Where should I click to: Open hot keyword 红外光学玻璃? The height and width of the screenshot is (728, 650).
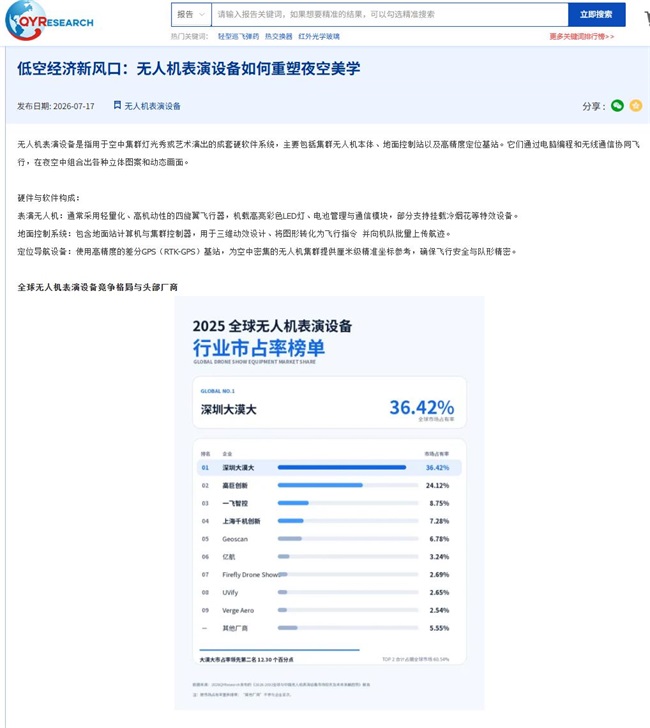pyautogui.click(x=319, y=36)
